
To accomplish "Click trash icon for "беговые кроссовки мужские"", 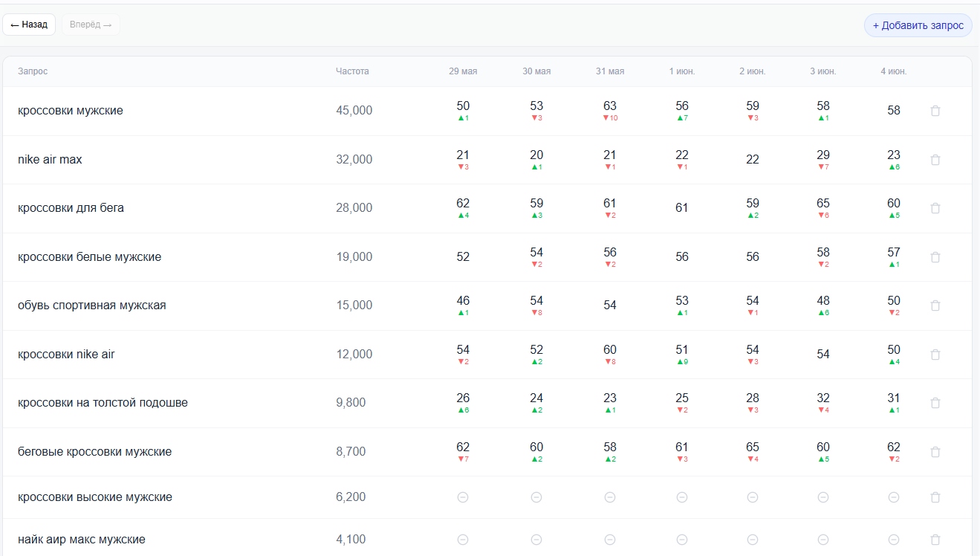I will [935, 452].
